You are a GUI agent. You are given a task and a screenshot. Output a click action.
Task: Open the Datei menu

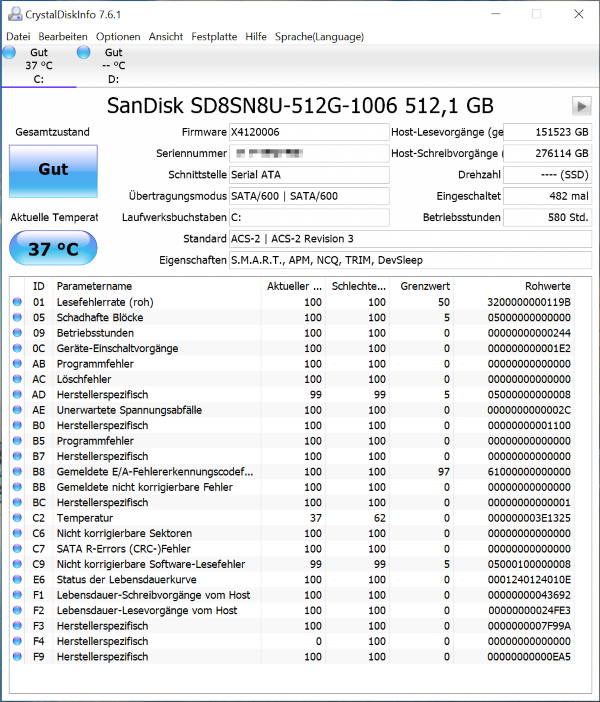pos(18,37)
